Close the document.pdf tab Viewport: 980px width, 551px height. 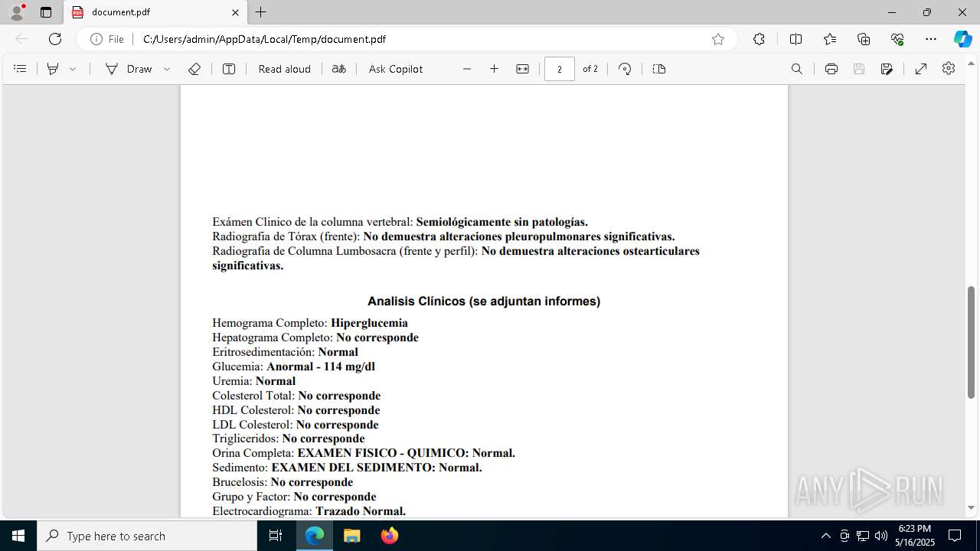point(235,12)
